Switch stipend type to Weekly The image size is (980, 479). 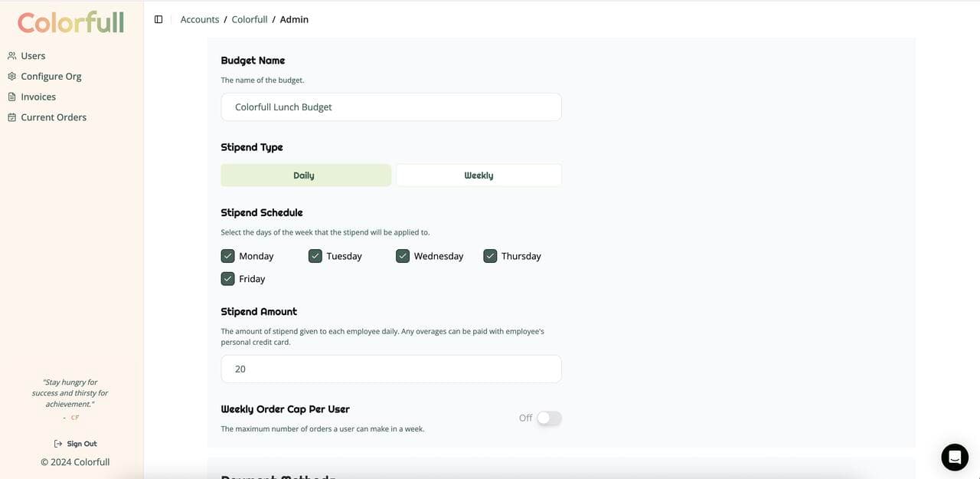click(478, 175)
